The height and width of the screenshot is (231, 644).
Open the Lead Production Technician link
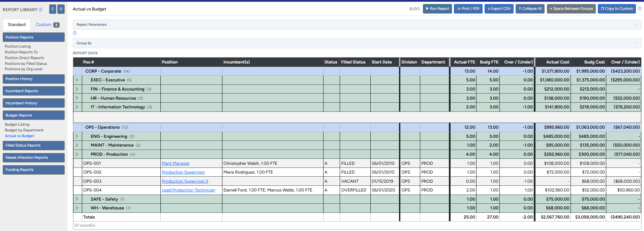tap(188, 190)
